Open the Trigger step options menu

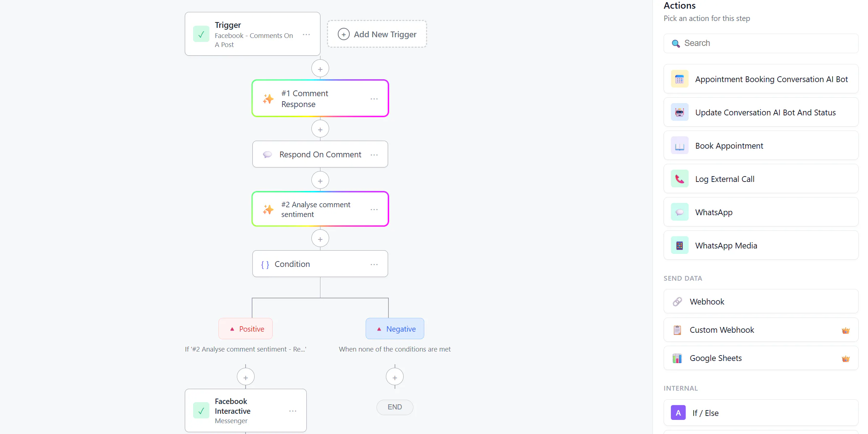click(x=306, y=35)
